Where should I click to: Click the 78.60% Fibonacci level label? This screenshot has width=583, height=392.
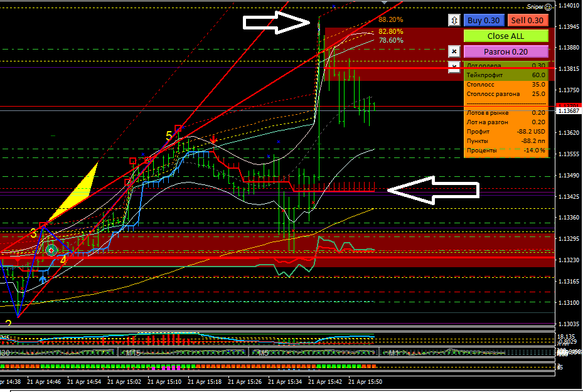pos(391,40)
